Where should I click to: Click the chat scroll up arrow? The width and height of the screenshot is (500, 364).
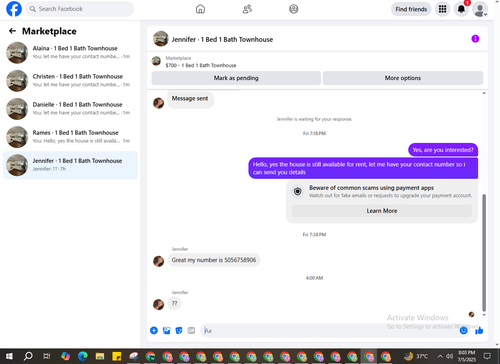pos(484,93)
